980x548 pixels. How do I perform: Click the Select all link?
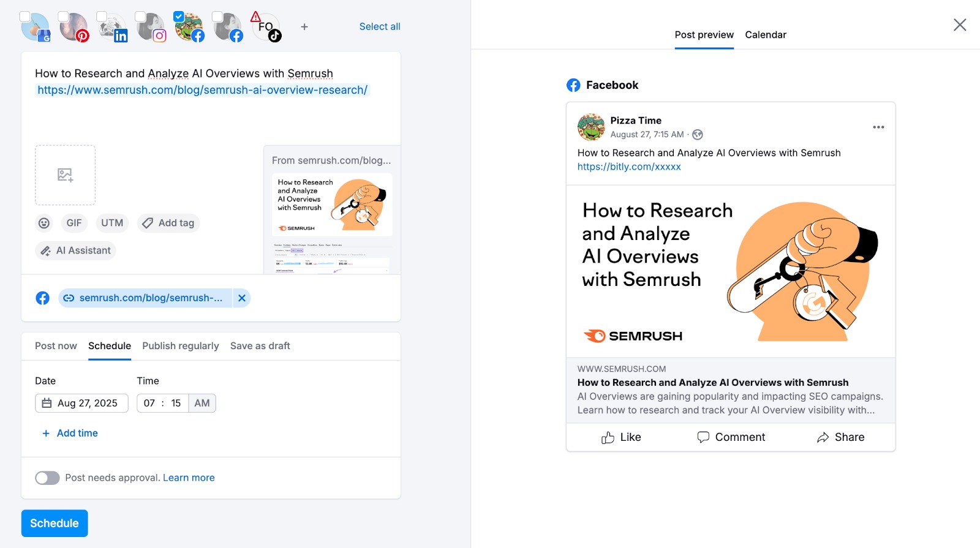pos(379,27)
